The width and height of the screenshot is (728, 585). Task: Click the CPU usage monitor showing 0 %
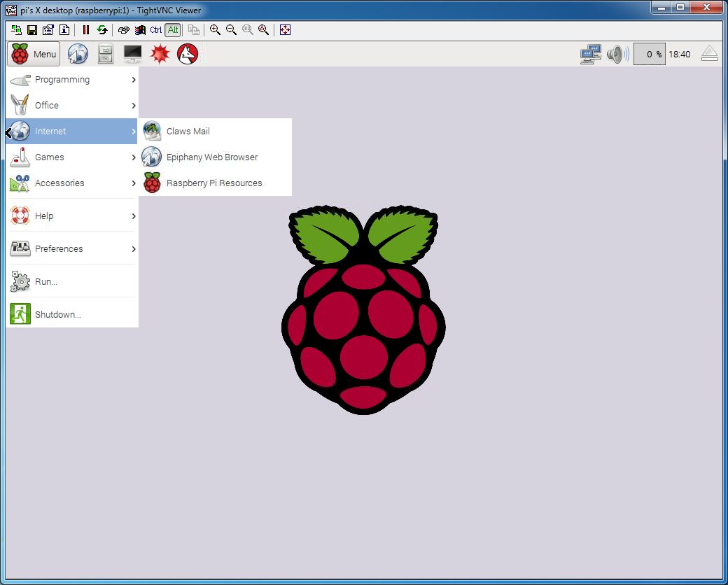[x=650, y=55]
